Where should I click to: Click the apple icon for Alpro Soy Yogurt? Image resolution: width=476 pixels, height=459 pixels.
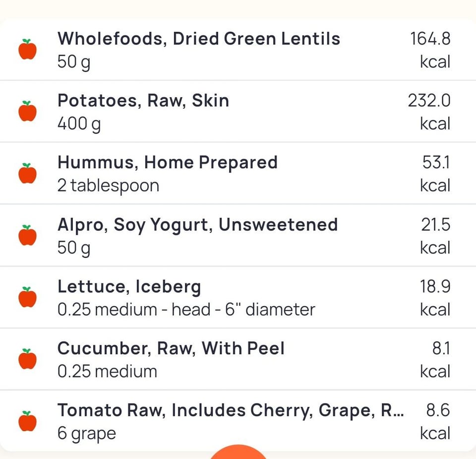point(28,236)
